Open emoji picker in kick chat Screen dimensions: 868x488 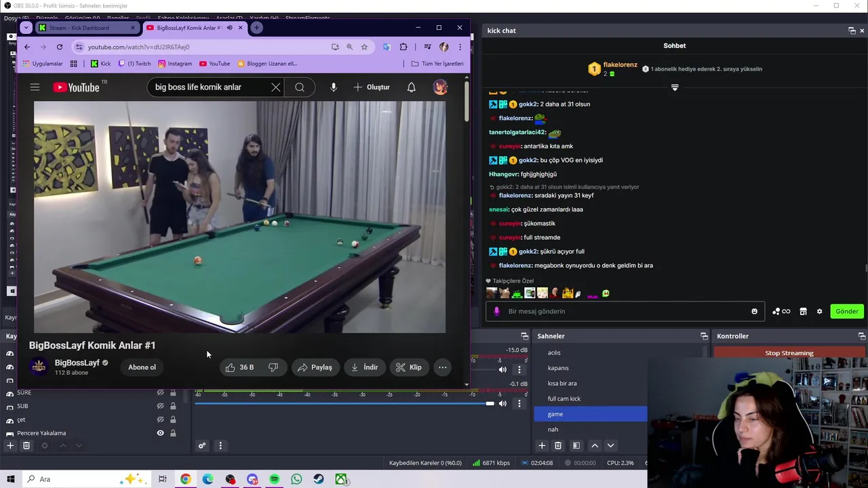[x=754, y=311]
